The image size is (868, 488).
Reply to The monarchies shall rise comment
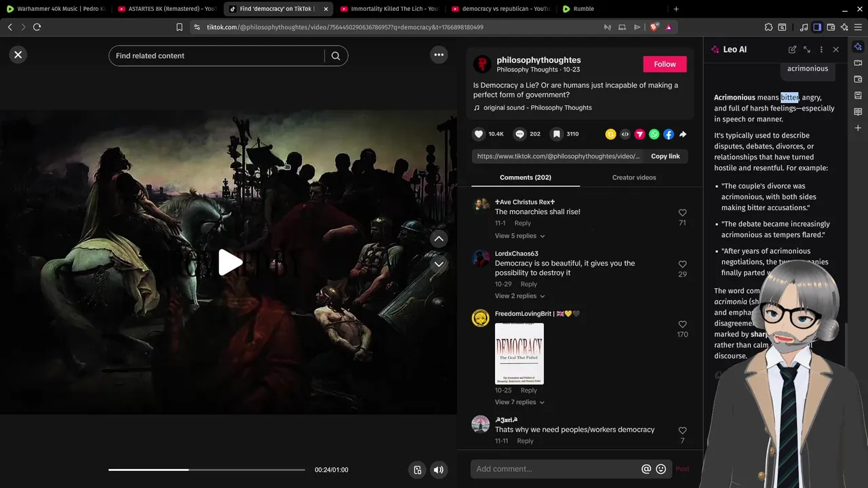pyautogui.click(x=522, y=223)
